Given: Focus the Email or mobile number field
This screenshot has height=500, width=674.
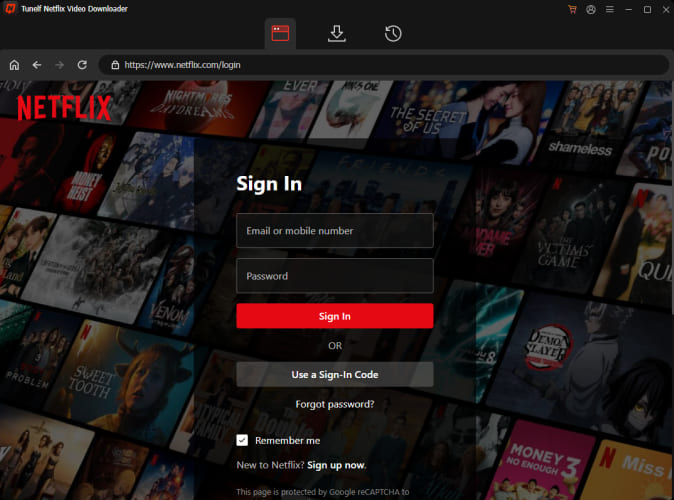Looking at the screenshot, I should coord(334,230).
